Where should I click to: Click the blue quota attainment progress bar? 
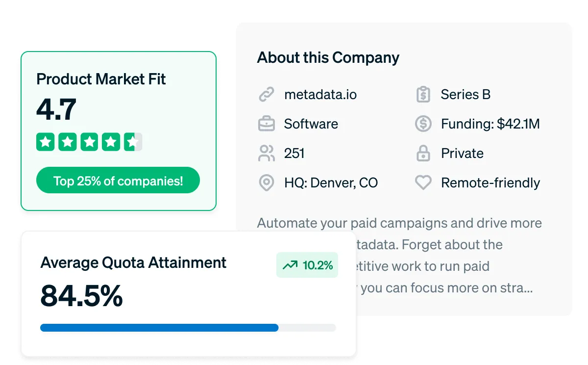[x=159, y=328]
